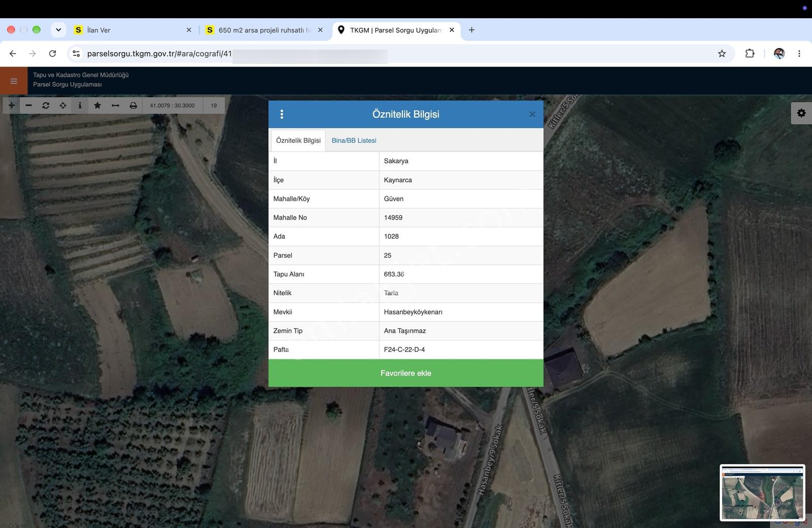Open the three-dot menu in Öznitelik Bilgisi dialog
The image size is (812, 528).
click(282, 114)
